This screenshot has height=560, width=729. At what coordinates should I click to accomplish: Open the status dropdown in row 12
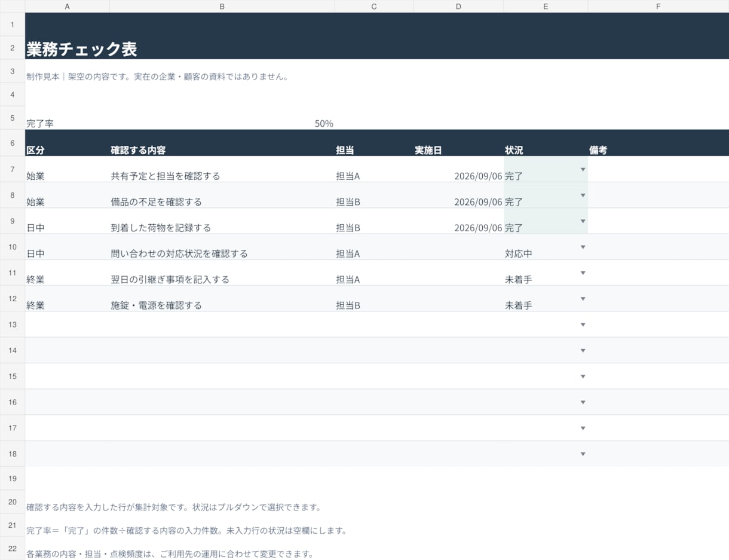point(583,299)
